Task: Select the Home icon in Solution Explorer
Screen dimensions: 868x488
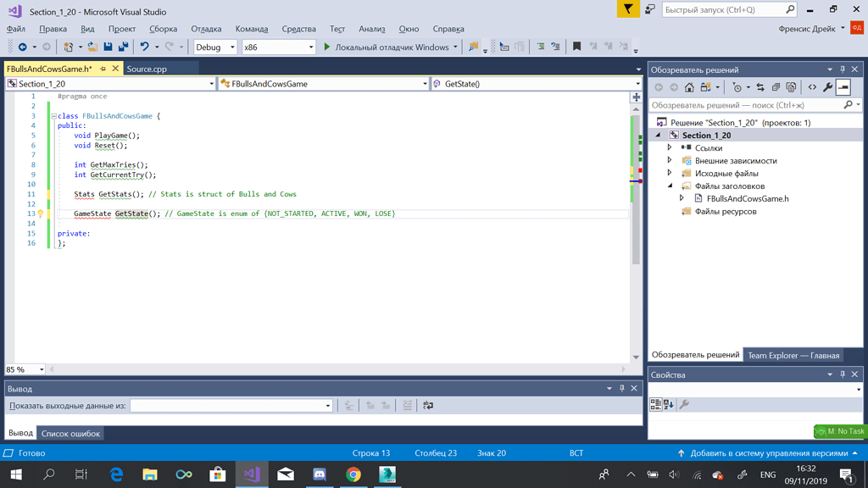Action: coord(690,86)
